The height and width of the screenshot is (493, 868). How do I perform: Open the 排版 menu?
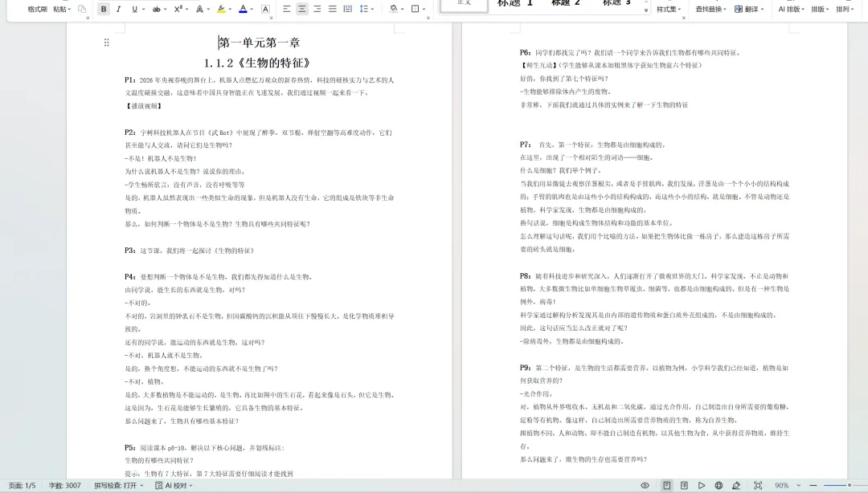[820, 9]
